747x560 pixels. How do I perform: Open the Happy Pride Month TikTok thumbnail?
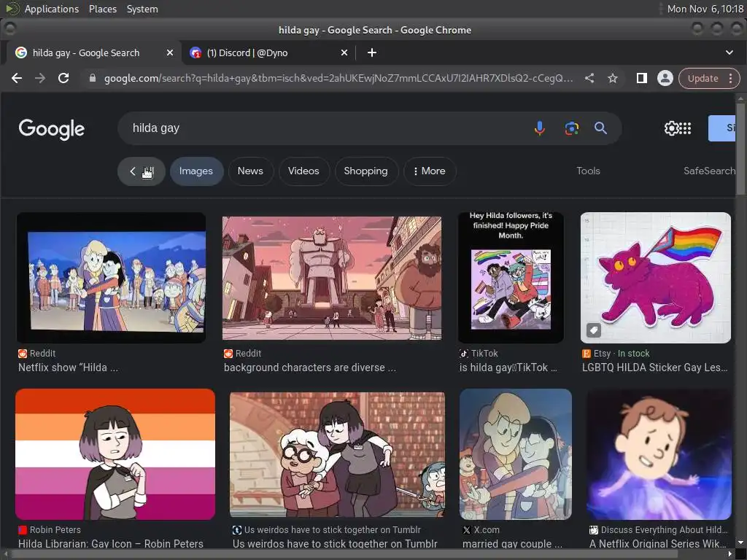coord(511,278)
